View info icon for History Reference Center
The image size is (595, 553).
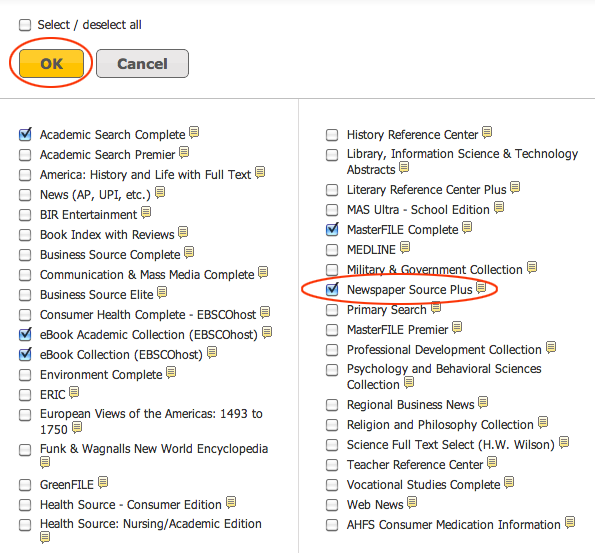point(487,132)
